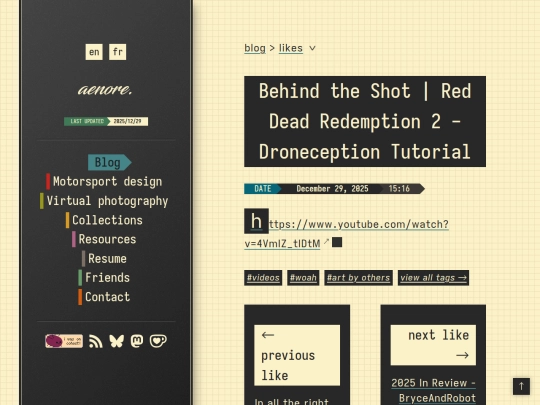Filter by the #woah tag
Viewport: 540px width, 405px height.
[x=303, y=278]
